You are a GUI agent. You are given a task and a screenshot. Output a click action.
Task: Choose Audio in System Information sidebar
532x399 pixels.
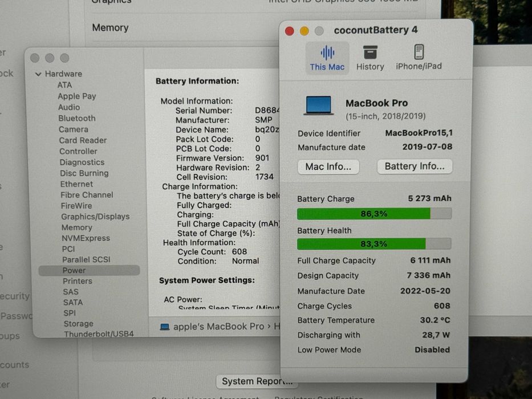[69, 107]
